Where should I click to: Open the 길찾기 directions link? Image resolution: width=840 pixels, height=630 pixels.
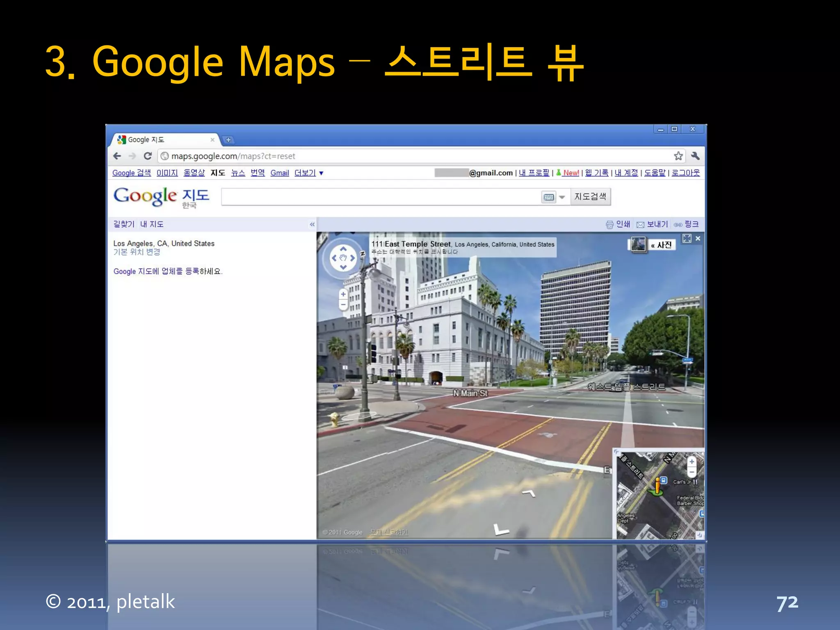point(124,224)
